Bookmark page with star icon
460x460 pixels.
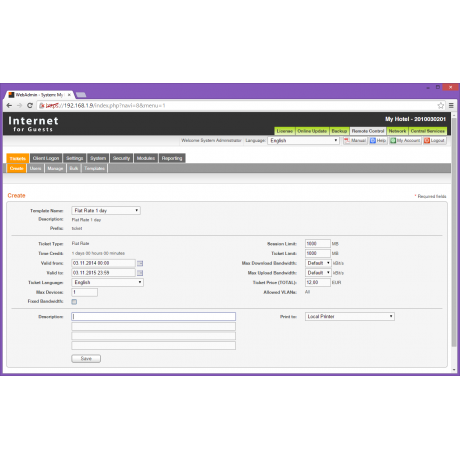441,105
